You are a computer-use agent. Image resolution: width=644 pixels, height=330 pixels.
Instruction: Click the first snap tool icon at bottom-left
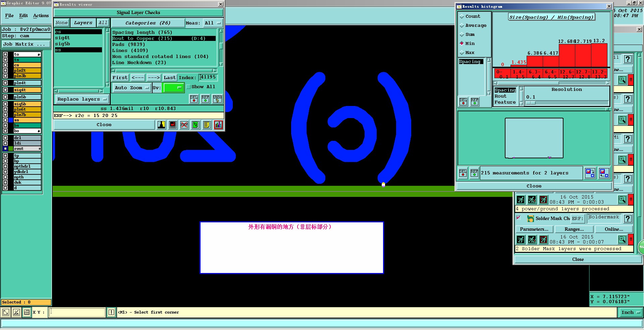pyautogui.click(x=6, y=312)
